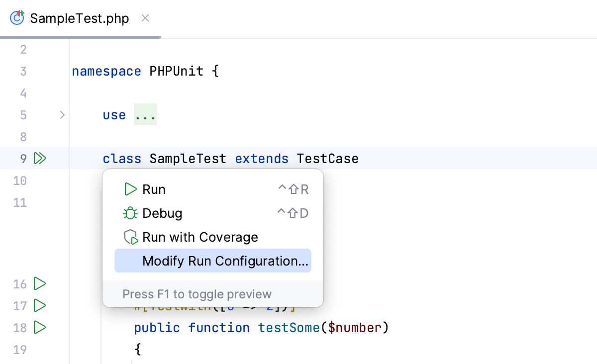597x364 pixels.
Task: Click the class name SampleTest on line 9
Action: [x=188, y=158]
